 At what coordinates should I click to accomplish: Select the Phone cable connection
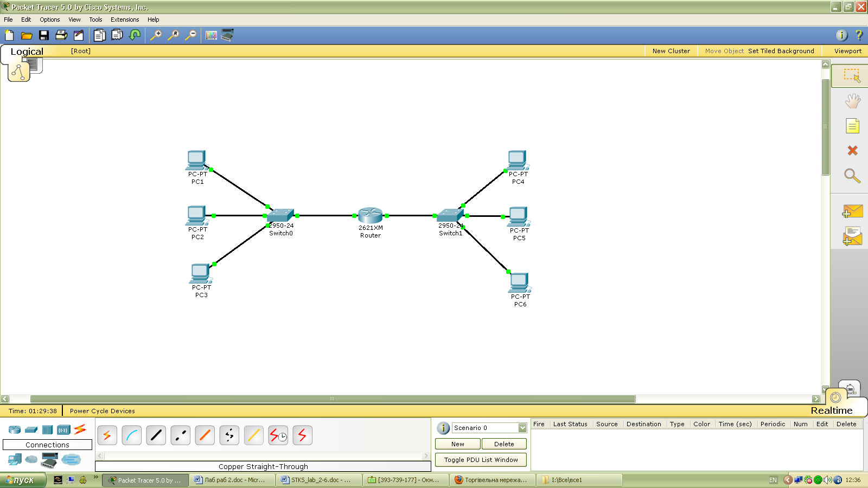point(229,435)
